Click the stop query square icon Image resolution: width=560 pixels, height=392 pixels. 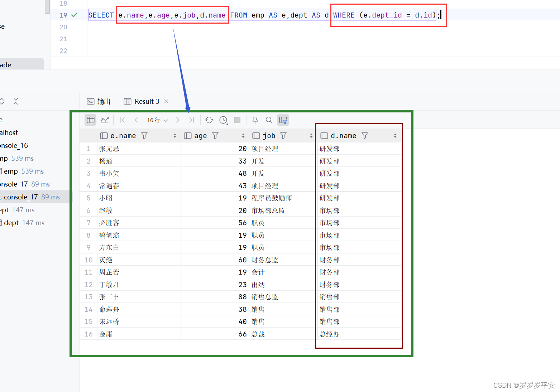[237, 120]
